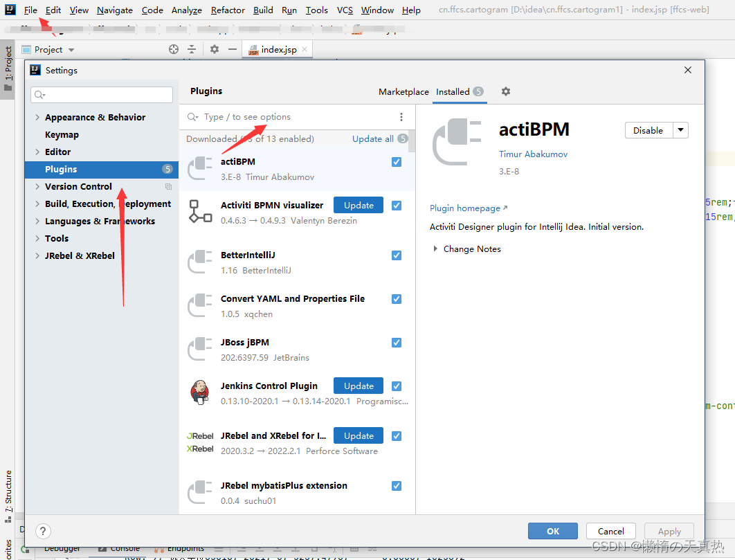Click the Convert YAML plugin icon
The width and height of the screenshot is (735, 560).
pyautogui.click(x=200, y=305)
